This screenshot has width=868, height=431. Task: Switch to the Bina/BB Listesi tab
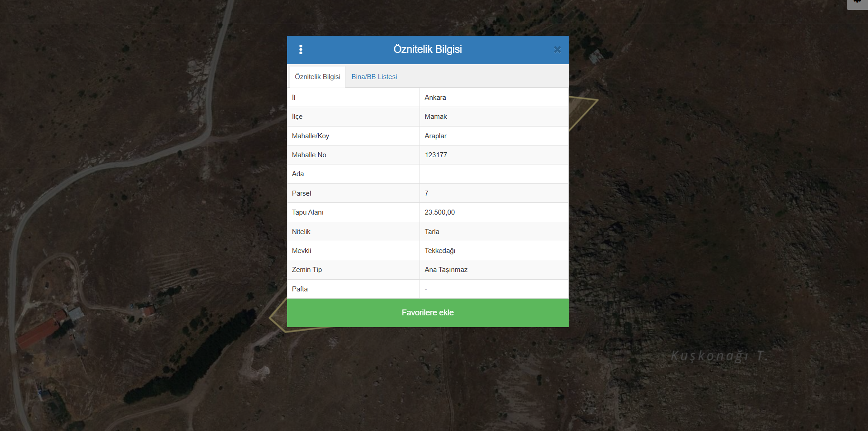[374, 77]
